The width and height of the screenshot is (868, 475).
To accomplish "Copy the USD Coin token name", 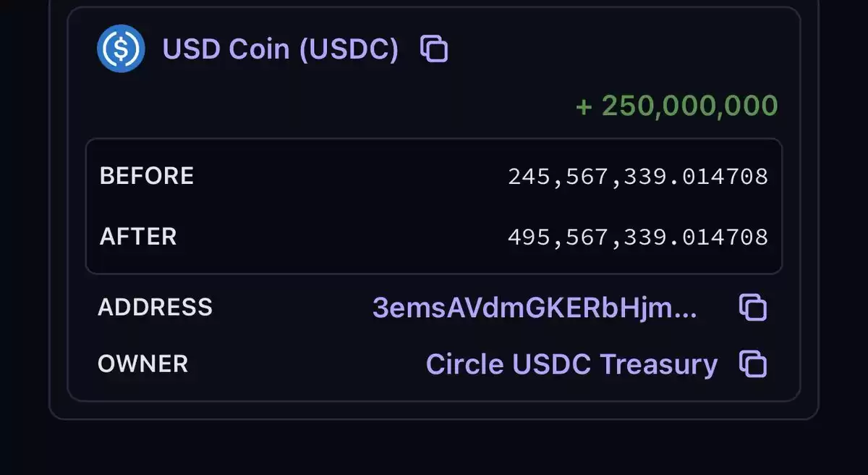I will pyautogui.click(x=434, y=49).
